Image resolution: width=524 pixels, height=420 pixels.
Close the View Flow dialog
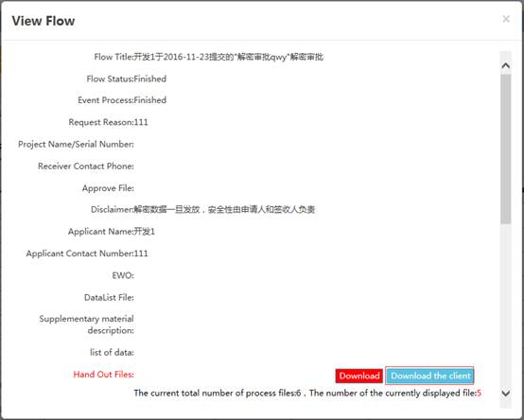tap(506, 19)
